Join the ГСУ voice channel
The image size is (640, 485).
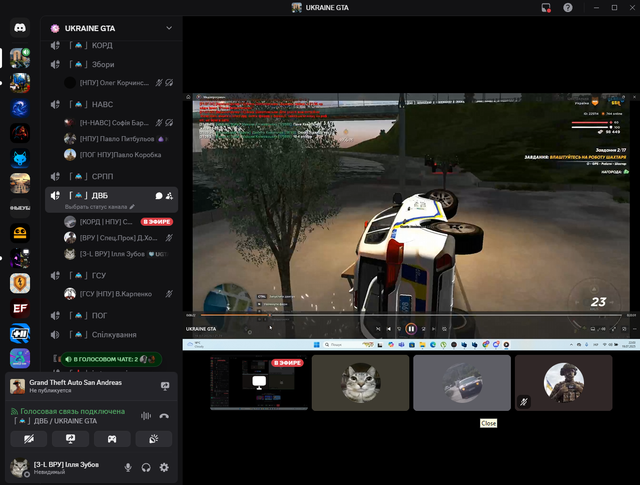(x=111, y=276)
